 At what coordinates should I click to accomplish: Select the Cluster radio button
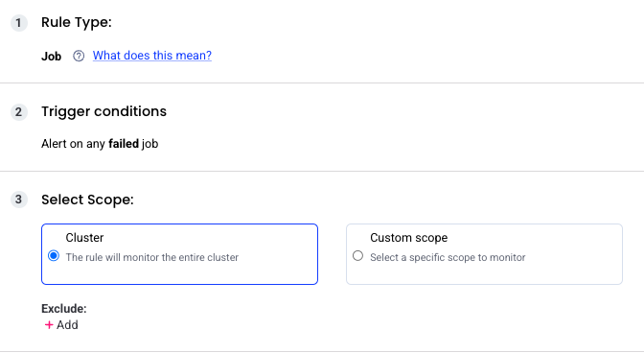click(54, 255)
